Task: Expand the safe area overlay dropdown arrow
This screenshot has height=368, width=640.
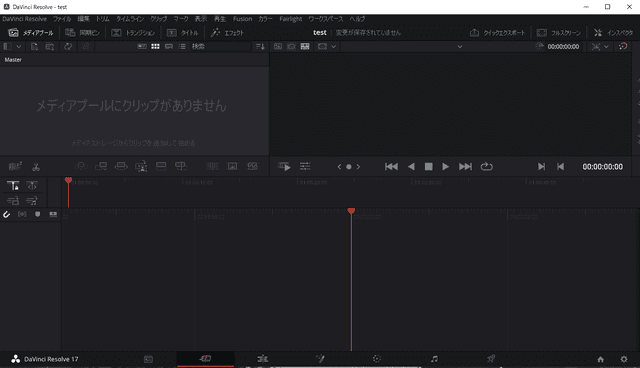Action: tap(606, 47)
